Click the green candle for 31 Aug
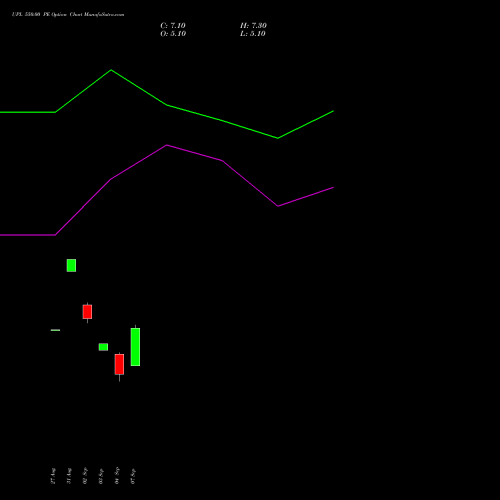Viewport: 500px width, 500px height. click(x=71, y=265)
